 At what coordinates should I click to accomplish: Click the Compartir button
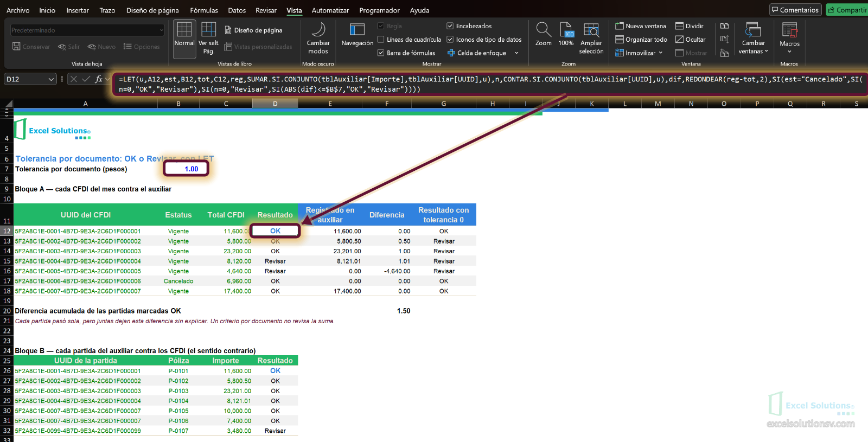pos(847,10)
